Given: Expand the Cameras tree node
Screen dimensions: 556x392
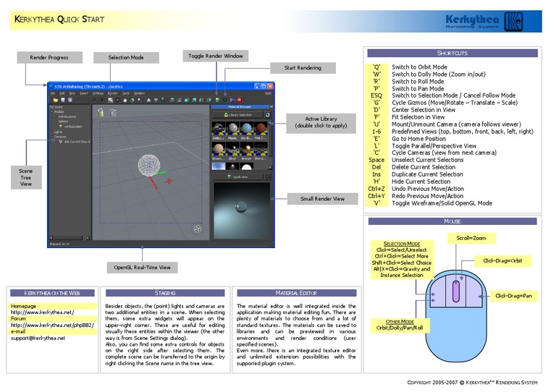Looking at the screenshot, I should [x=51, y=137].
